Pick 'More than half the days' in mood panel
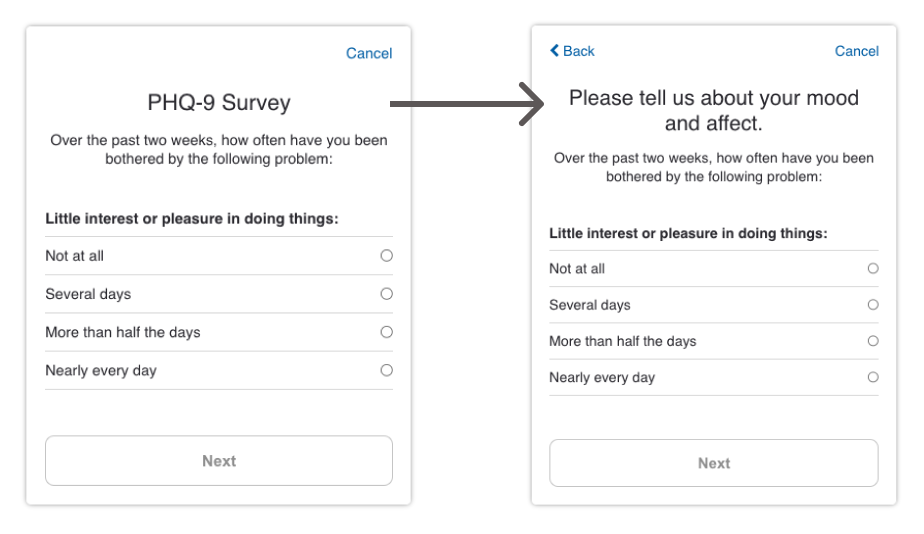Screen dimensions: 924x534 click(873, 341)
